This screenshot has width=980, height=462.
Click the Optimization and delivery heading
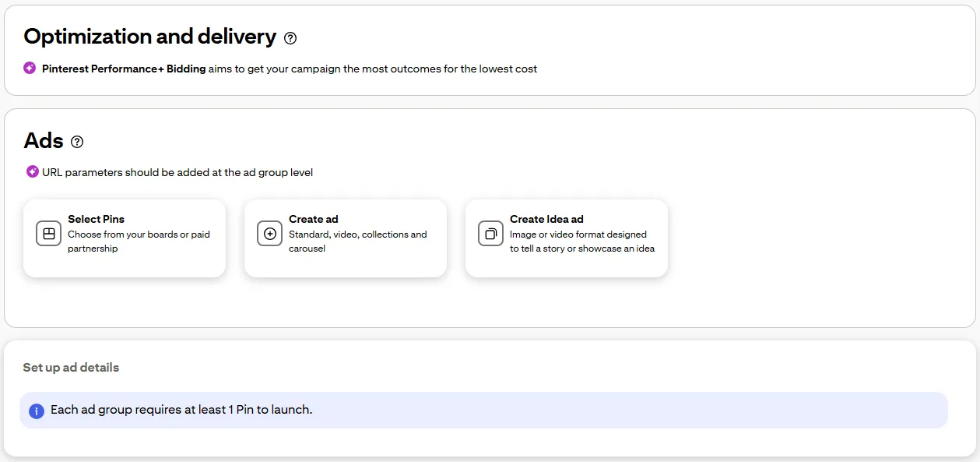(149, 36)
